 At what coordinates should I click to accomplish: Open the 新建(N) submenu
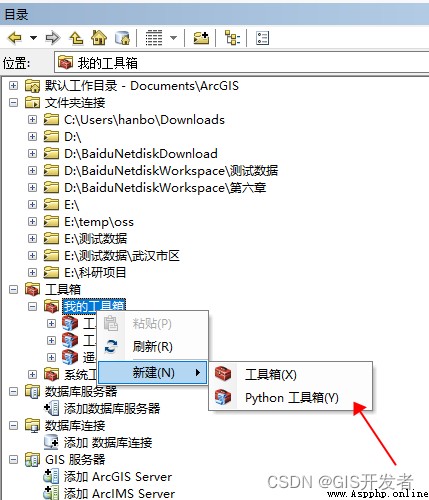152,372
